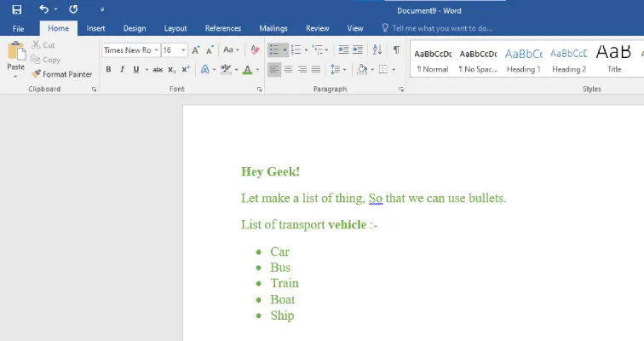Click the Undo arrow icon

44,9
